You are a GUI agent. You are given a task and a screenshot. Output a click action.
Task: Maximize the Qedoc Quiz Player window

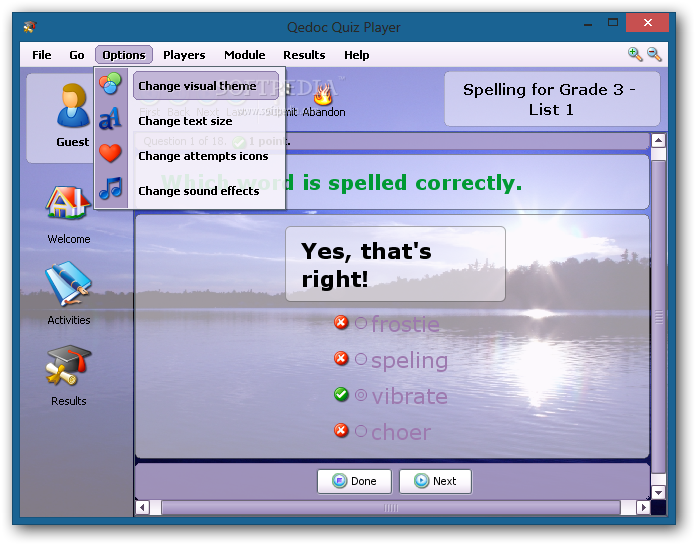coord(613,23)
